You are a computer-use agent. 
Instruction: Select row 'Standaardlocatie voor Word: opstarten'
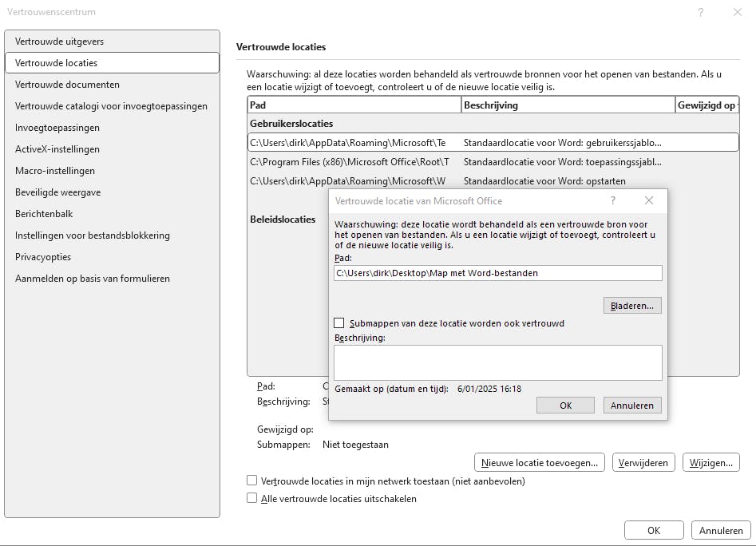coord(493,181)
